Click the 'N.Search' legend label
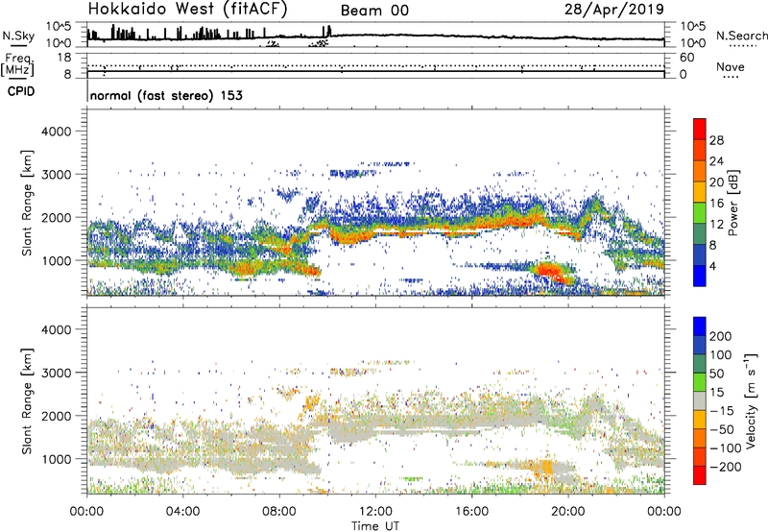 click(x=742, y=36)
